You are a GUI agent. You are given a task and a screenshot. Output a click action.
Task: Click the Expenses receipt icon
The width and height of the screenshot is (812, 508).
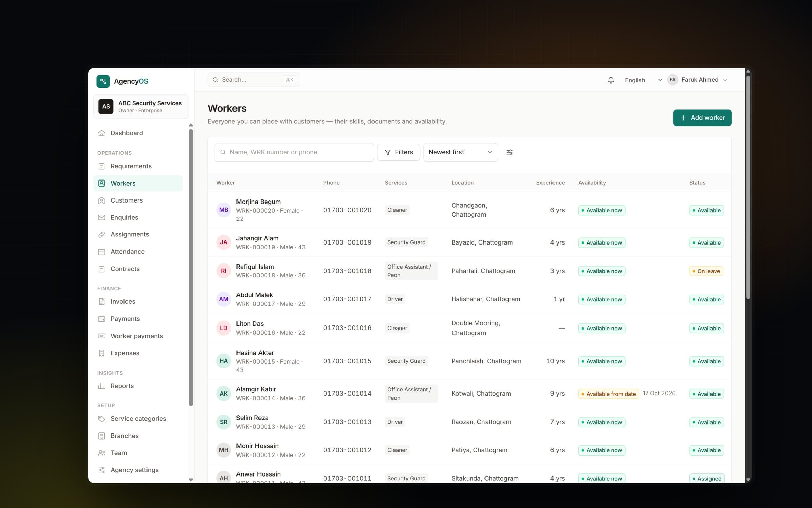click(x=101, y=353)
